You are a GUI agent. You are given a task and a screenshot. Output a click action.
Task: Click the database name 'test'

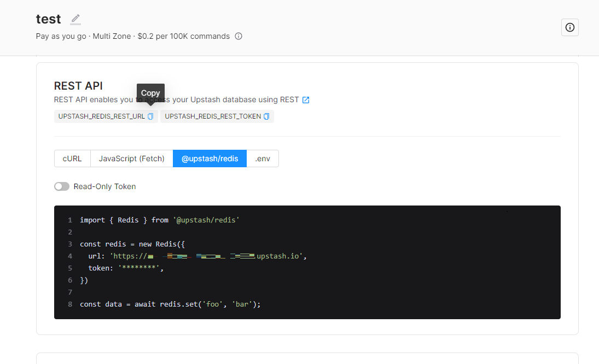[49, 19]
